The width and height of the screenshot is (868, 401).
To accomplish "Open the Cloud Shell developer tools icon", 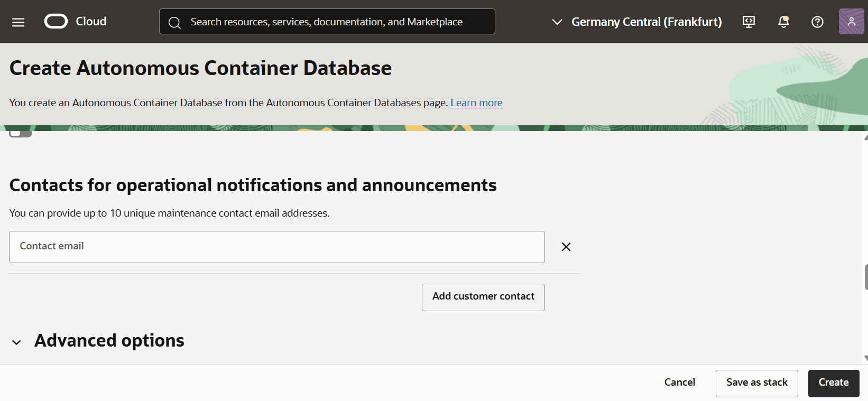I will point(749,22).
